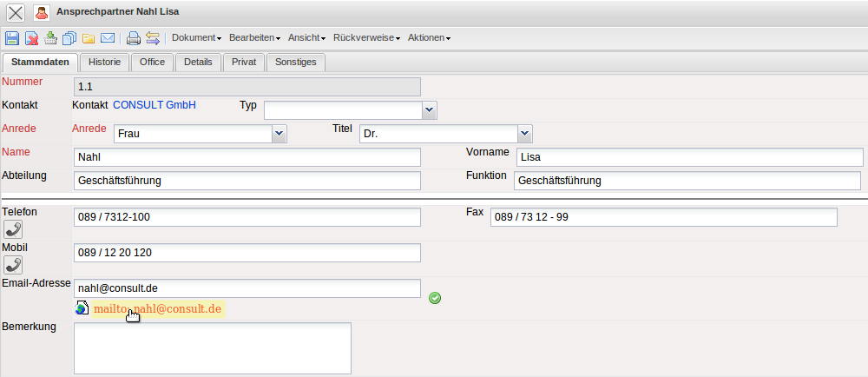868x377 pixels.
Task: Click the envelope email icon in the toolbar
Action: click(108, 38)
